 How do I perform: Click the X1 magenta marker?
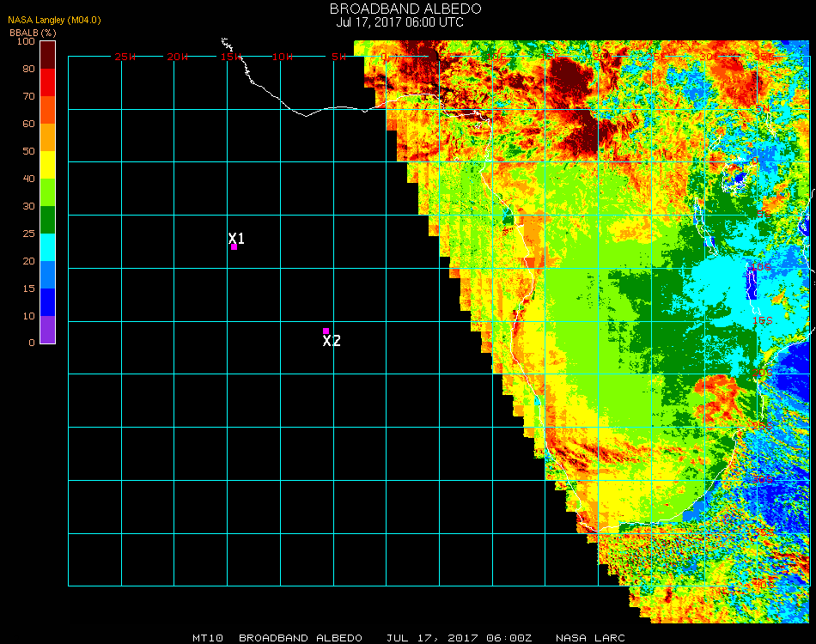tap(234, 247)
